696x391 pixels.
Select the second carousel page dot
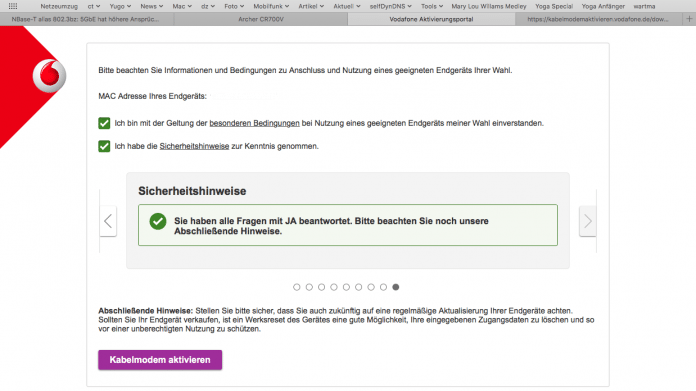pos(309,287)
